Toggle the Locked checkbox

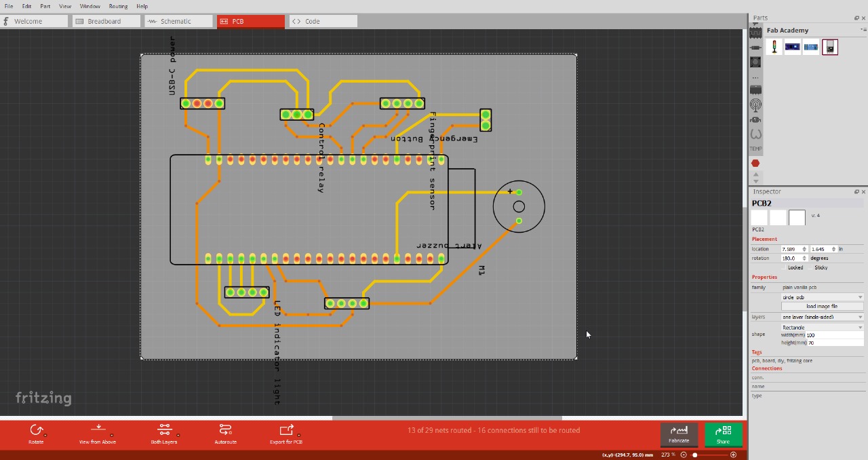[x=785, y=267]
